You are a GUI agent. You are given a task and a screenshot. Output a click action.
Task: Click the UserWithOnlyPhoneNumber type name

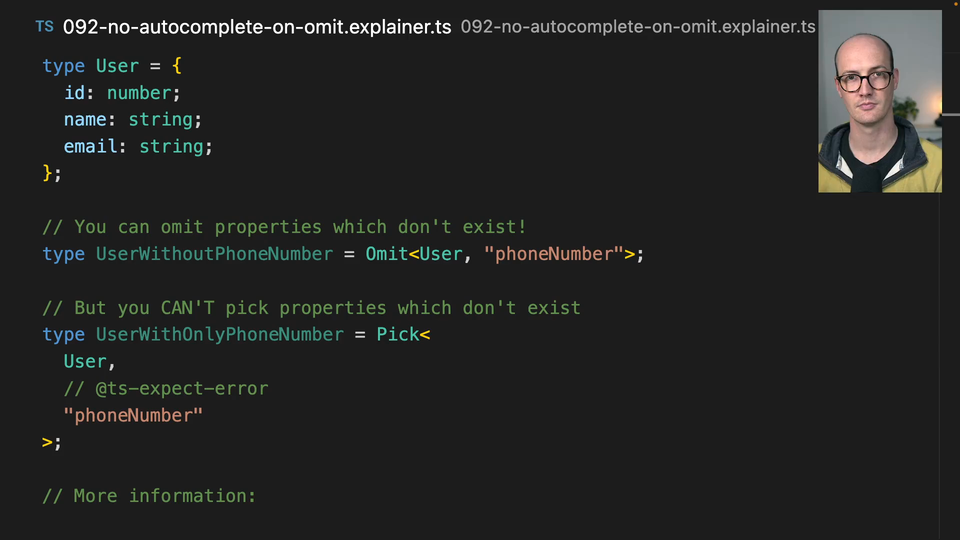coord(219,335)
